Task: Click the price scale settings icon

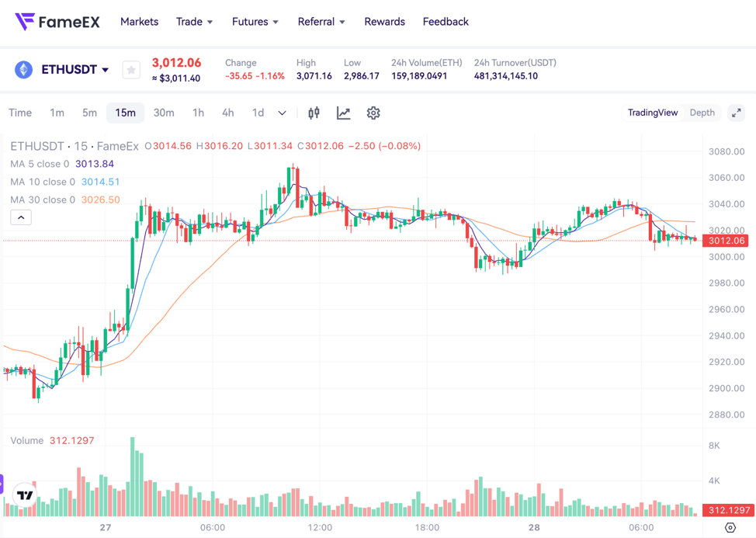Action: pyautogui.click(x=730, y=527)
